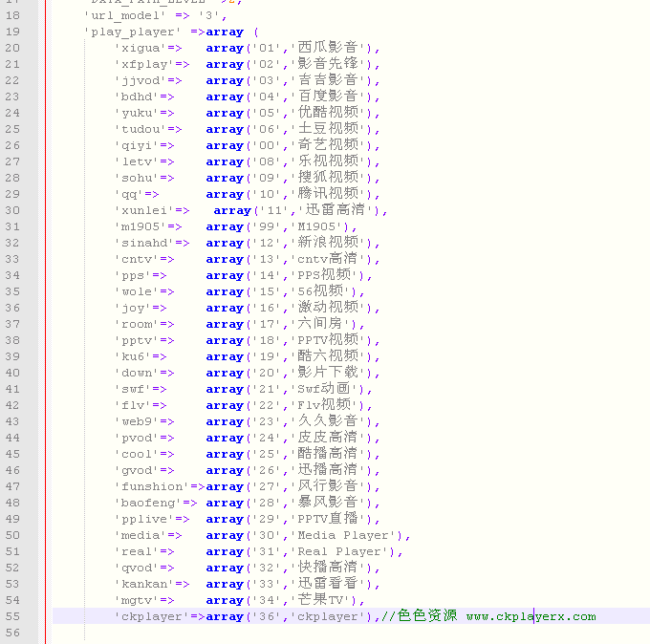This screenshot has width=650, height=644.
Task: Click the '西瓜影音' string value
Action: point(328,48)
